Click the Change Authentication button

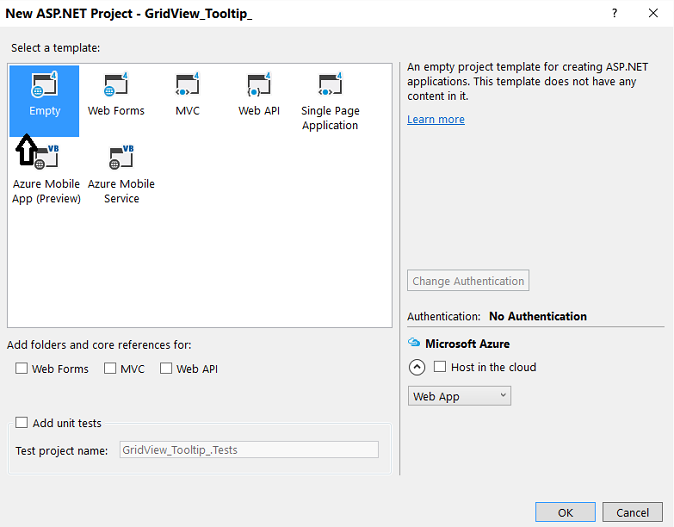pyautogui.click(x=468, y=281)
